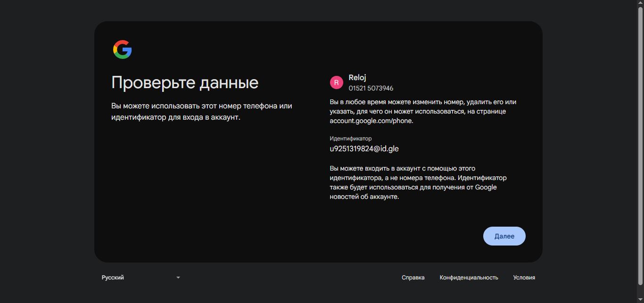The height and width of the screenshot is (303, 644).
Task: Open the Конфиденциальность link
Action: 469,278
